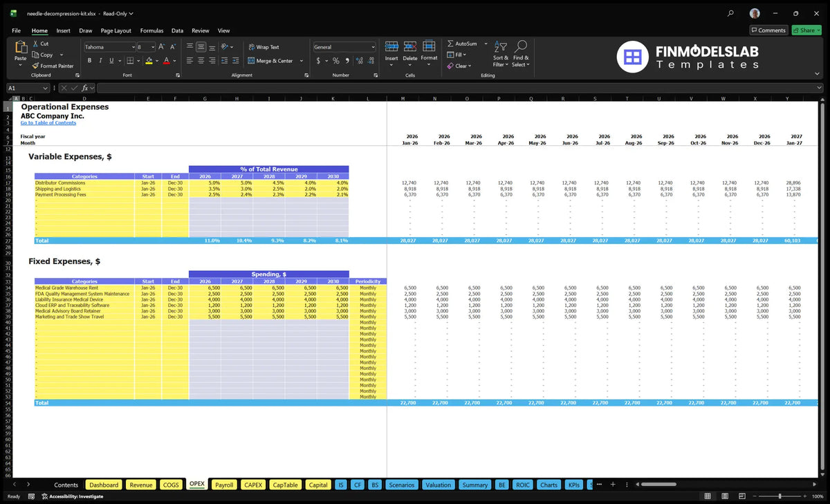Decrease font size with the smaller A icon
Screen dimensions: 830x504
click(173, 47)
